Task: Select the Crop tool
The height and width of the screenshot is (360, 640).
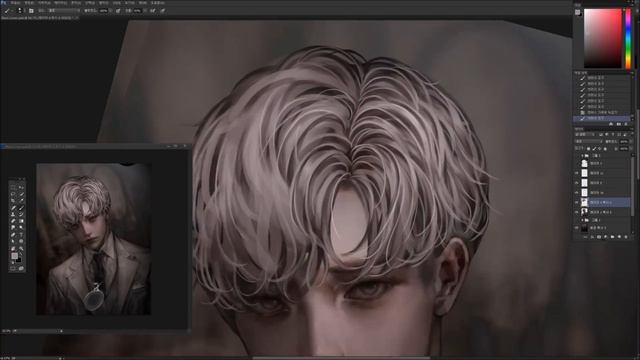Action: pos(13,200)
